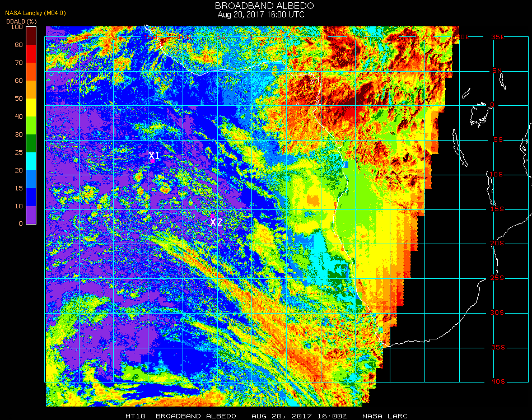Select the light blue 15-20% legend swatch

pos(31,179)
